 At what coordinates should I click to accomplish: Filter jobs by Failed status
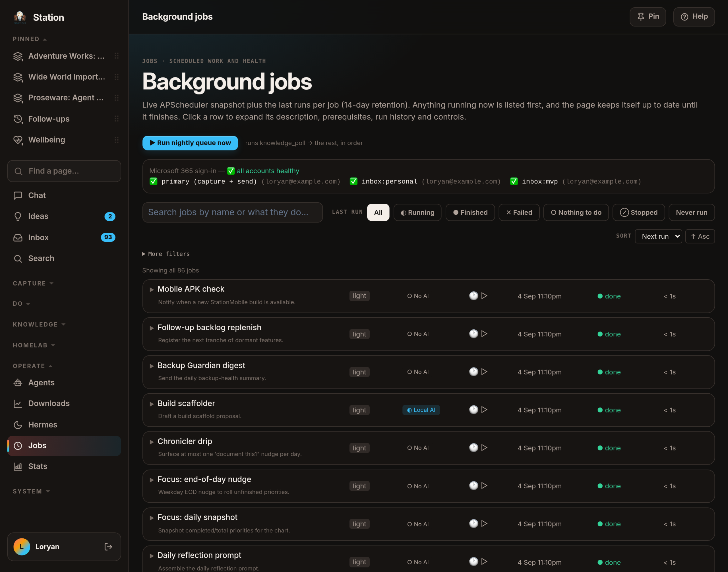click(519, 212)
